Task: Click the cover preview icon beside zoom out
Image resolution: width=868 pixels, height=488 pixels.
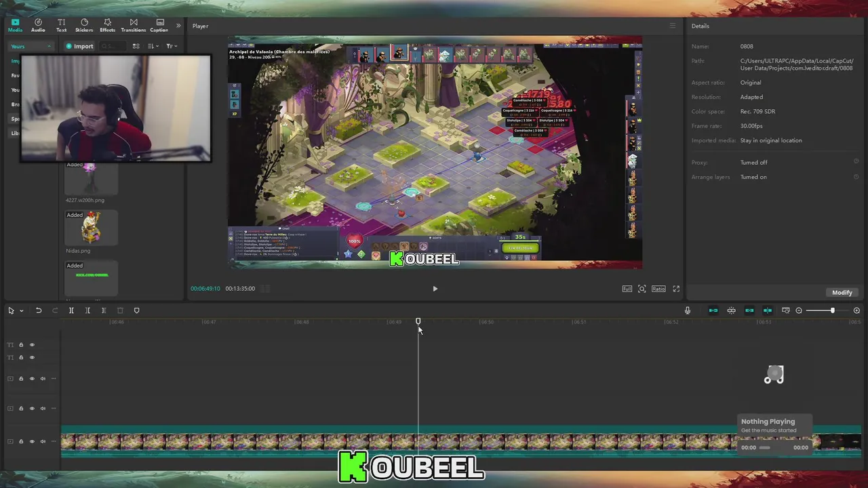Action: pos(785,310)
